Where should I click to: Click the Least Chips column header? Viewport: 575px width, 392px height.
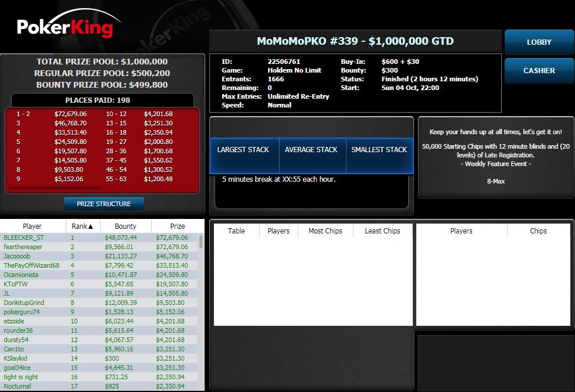coord(383,231)
